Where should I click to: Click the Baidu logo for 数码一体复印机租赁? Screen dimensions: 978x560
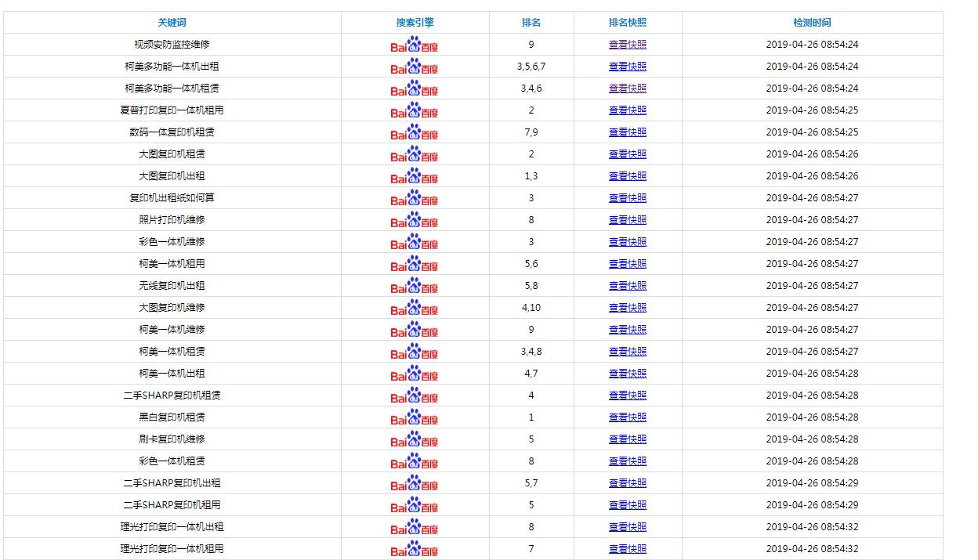point(415,133)
